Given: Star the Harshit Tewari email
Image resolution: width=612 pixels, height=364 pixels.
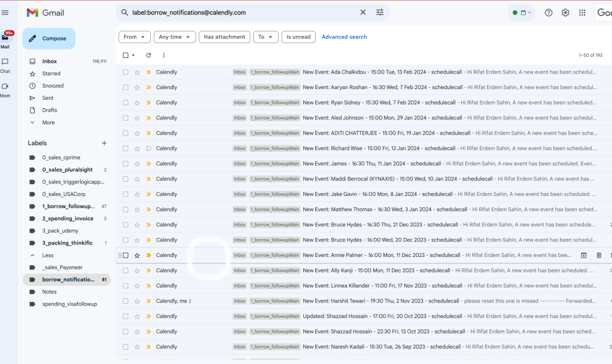Looking at the screenshot, I should tap(137, 301).
